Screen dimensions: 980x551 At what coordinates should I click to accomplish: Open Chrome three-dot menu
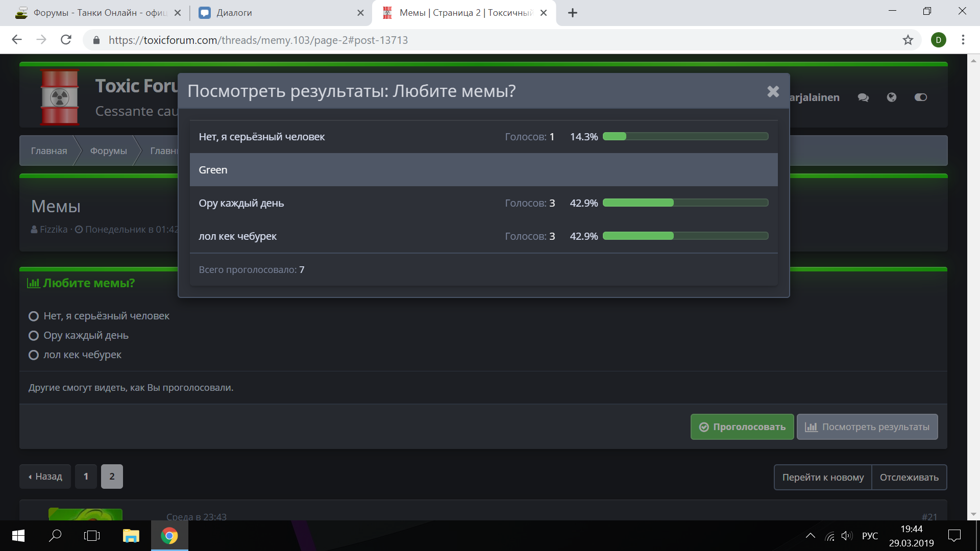coord(963,40)
